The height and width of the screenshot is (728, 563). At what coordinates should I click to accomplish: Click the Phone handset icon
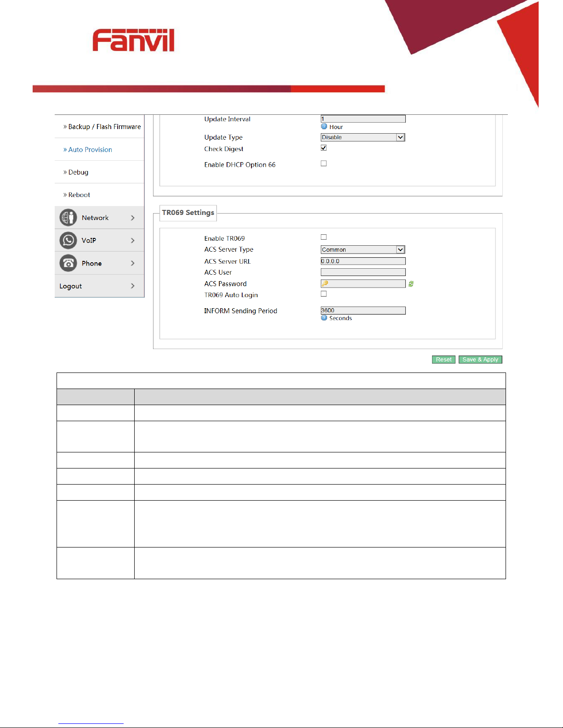point(68,263)
